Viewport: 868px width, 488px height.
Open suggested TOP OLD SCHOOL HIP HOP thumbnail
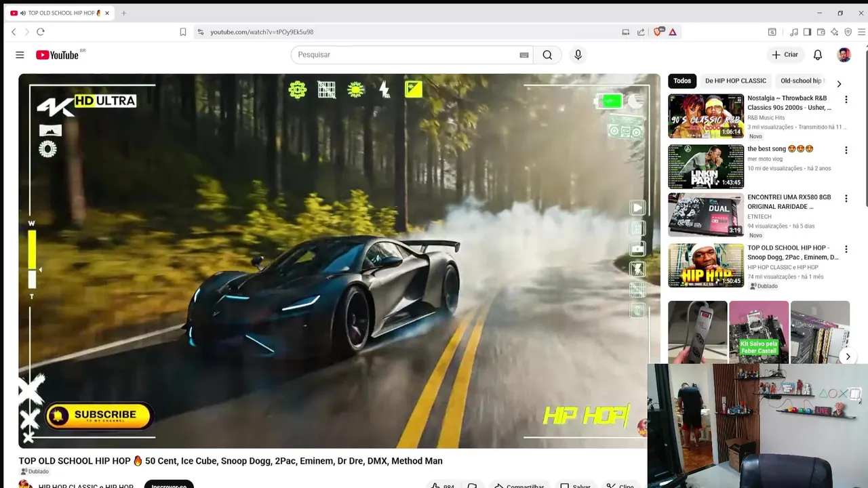tap(706, 266)
